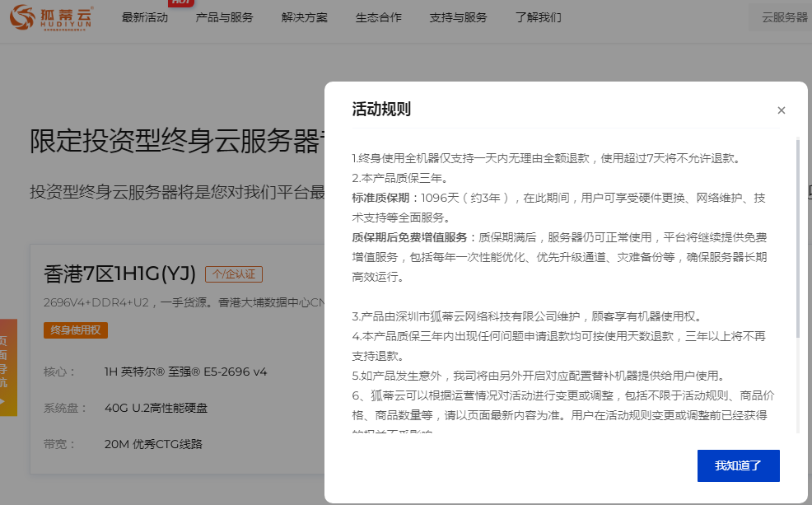Viewport: 812px width, 505px height.
Task: Open the orange 页面导航 side tab
Action: tap(7, 367)
